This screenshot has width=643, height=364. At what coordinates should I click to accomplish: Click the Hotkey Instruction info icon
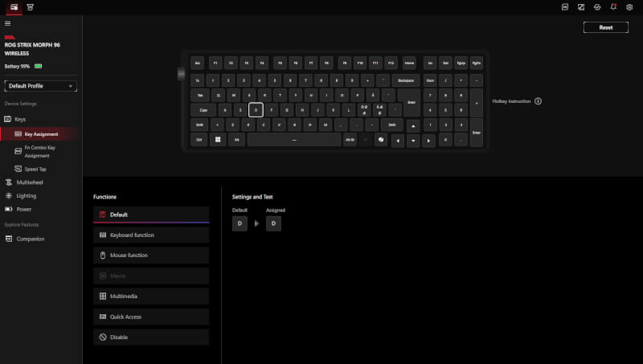pyautogui.click(x=538, y=101)
